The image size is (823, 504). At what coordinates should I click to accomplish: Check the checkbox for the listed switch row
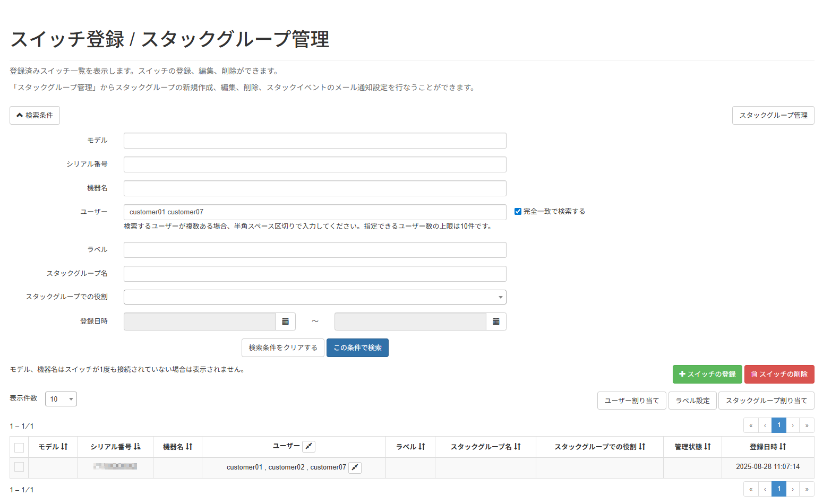tap(19, 467)
